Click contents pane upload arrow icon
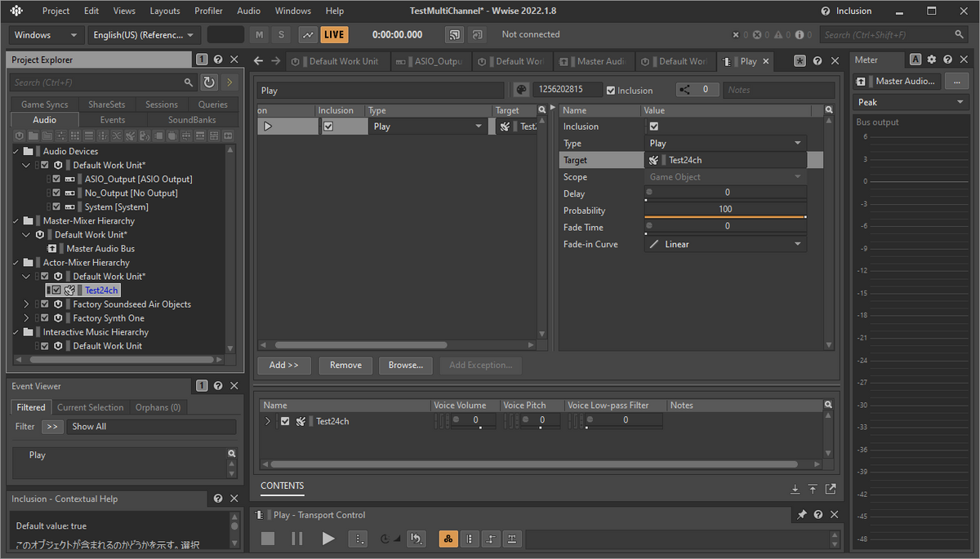 point(813,489)
